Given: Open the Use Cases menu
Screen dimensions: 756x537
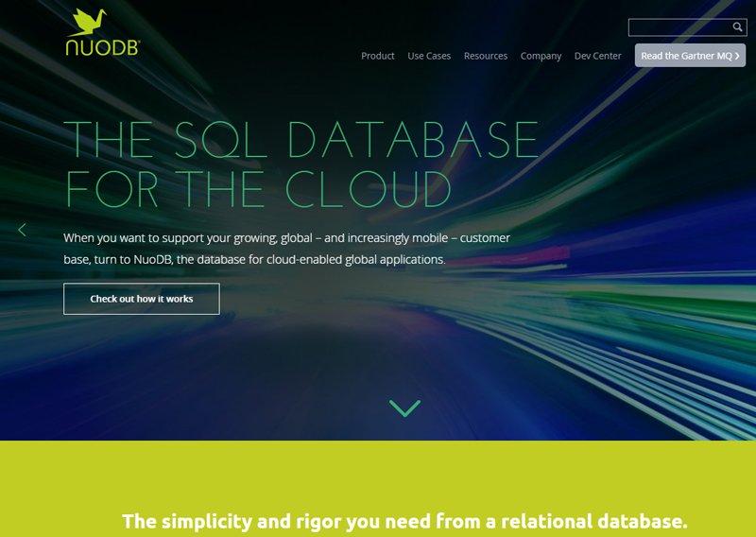Looking at the screenshot, I should coord(429,56).
